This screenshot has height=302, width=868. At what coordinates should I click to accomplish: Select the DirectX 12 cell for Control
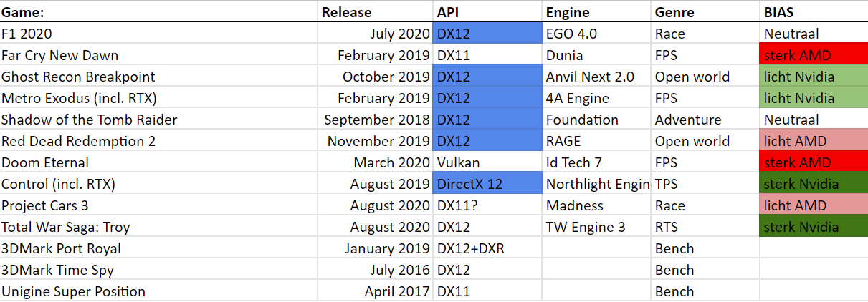click(x=487, y=183)
